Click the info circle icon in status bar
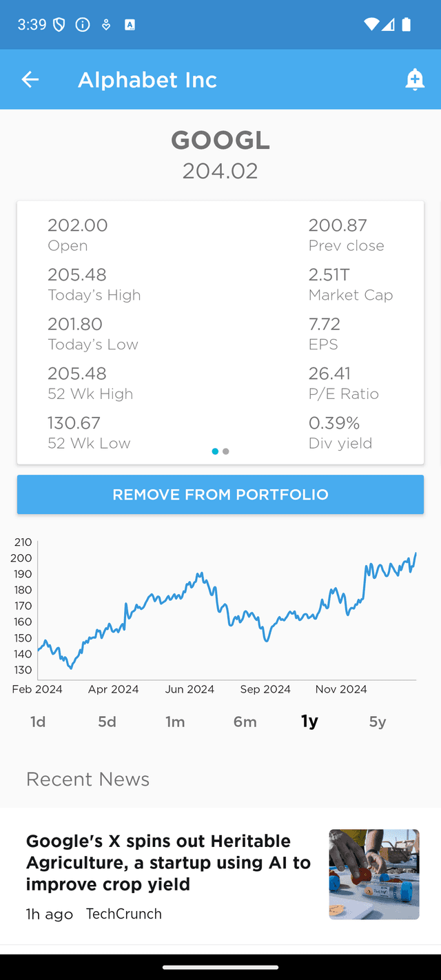 pos(82,24)
